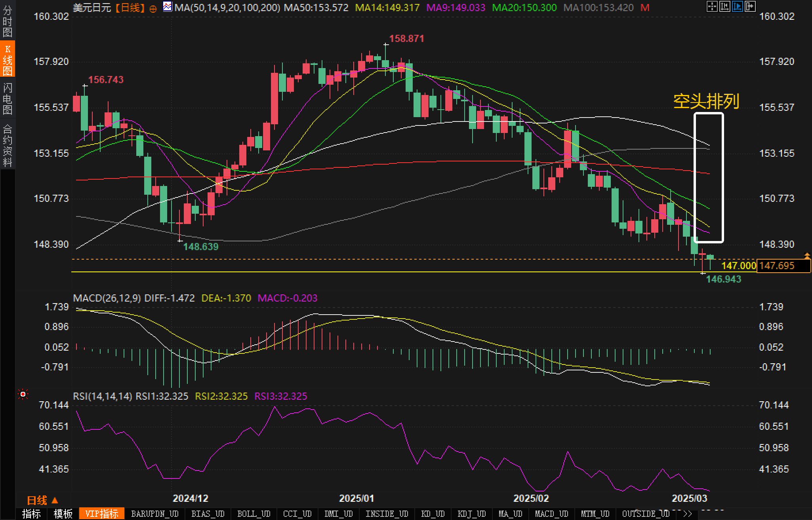
Task: Apply the MA_UD indicator
Action: coord(511,514)
